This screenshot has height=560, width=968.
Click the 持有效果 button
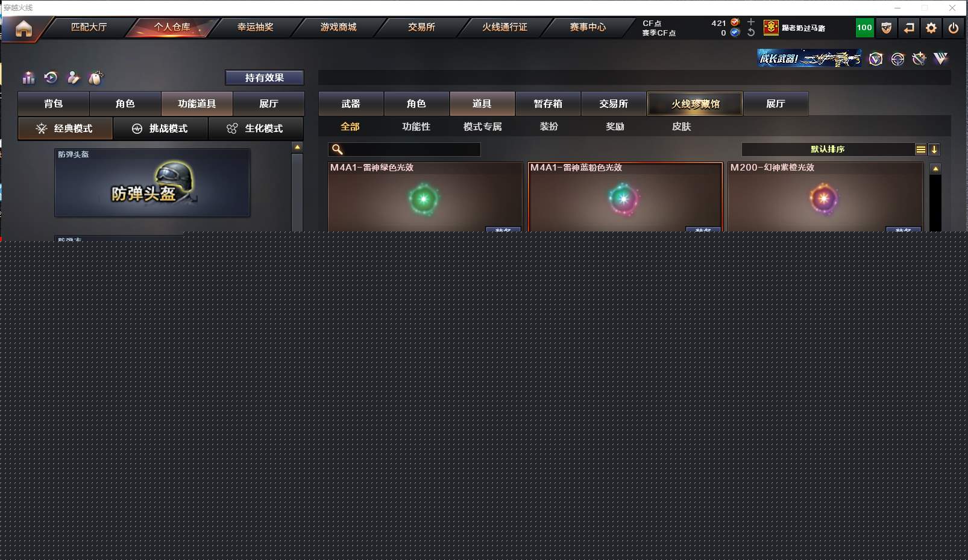(265, 78)
